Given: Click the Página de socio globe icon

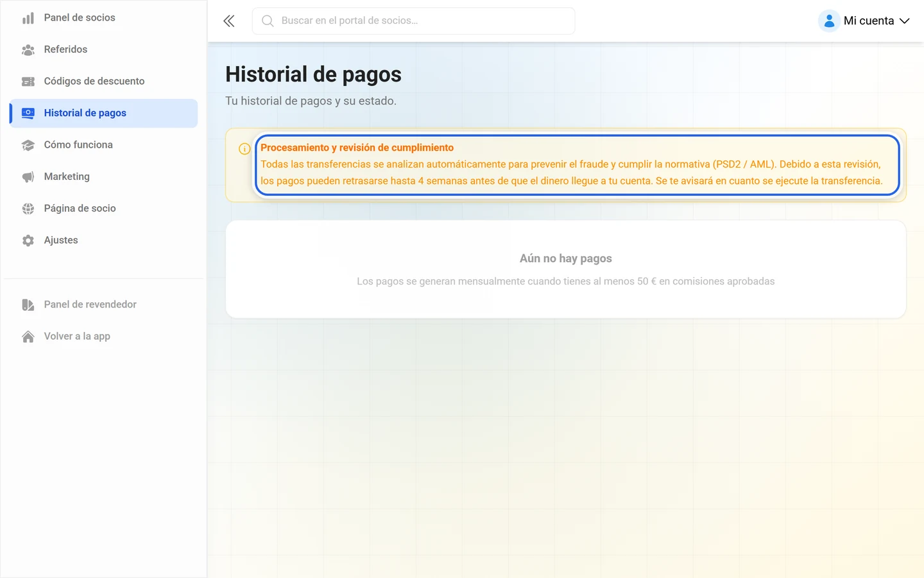Looking at the screenshot, I should pyautogui.click(x=28, y=209).
